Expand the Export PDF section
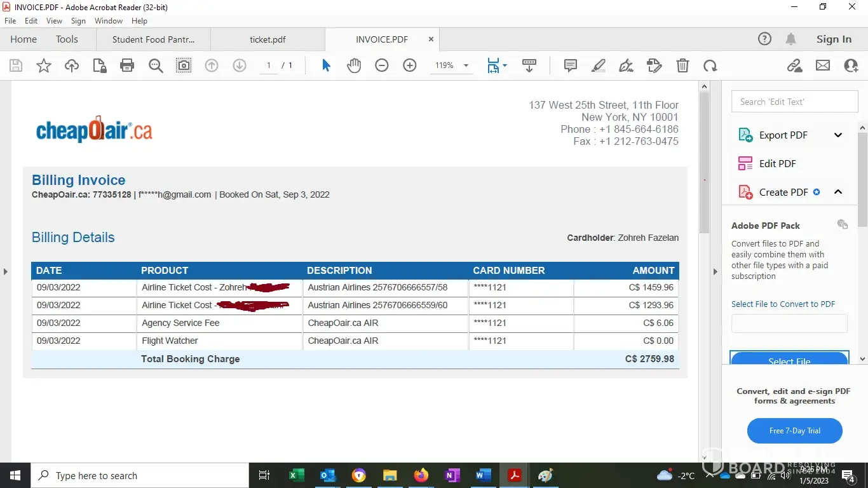 tap(838, 135)
